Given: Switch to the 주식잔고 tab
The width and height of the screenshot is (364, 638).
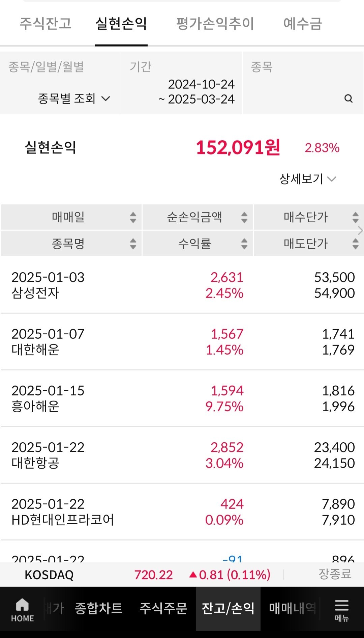Looking at the screenshot, I should 45,24.
